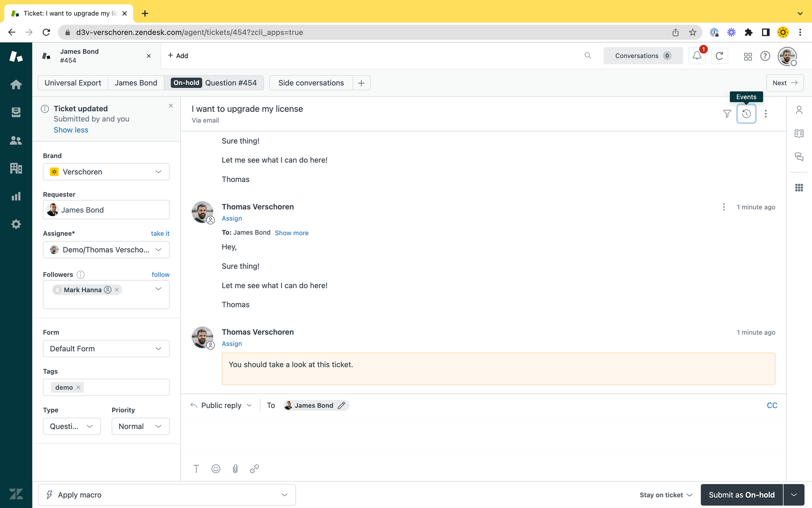Open the Priority Normal dropdown

pos(140,426)
